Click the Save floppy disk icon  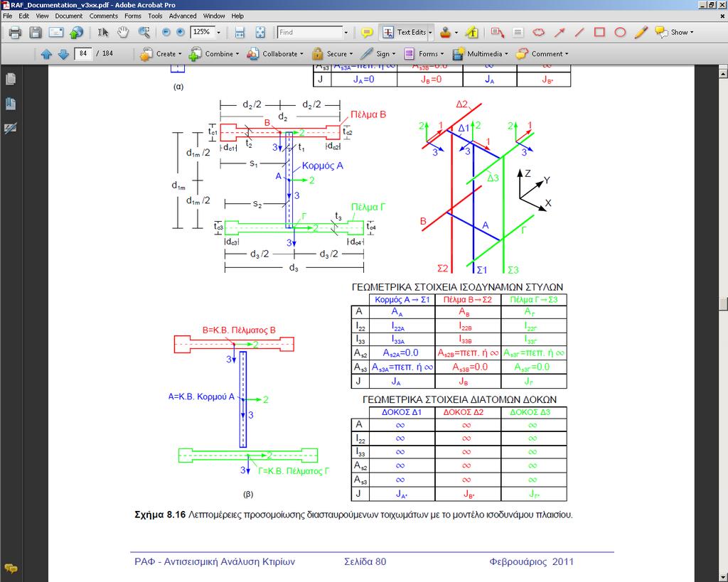[36, 33]
